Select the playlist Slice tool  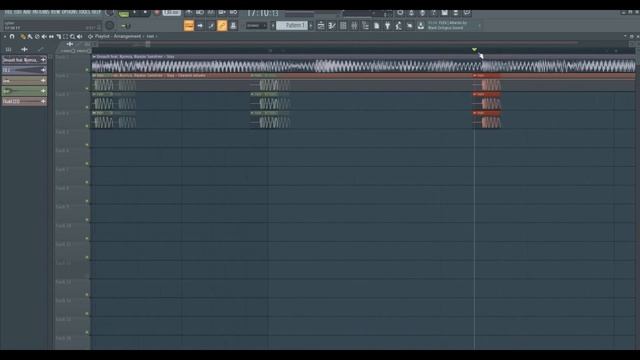tap(58, 36)
